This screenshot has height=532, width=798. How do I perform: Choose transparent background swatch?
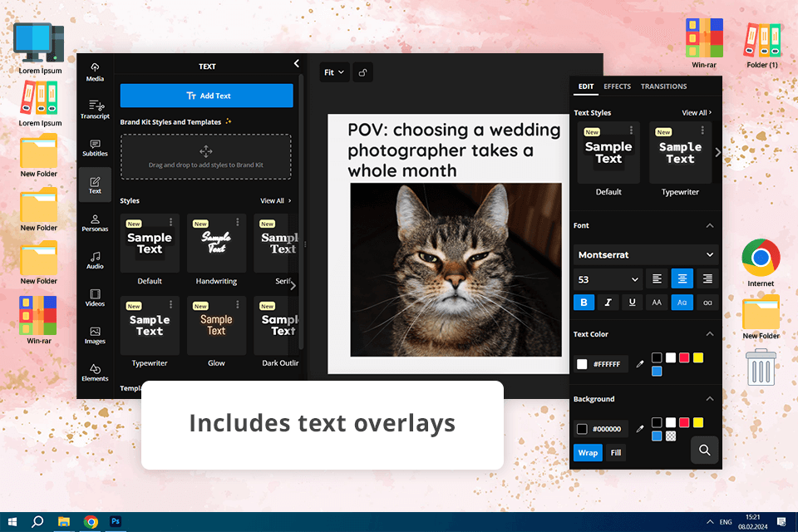(x=671, y=436)
